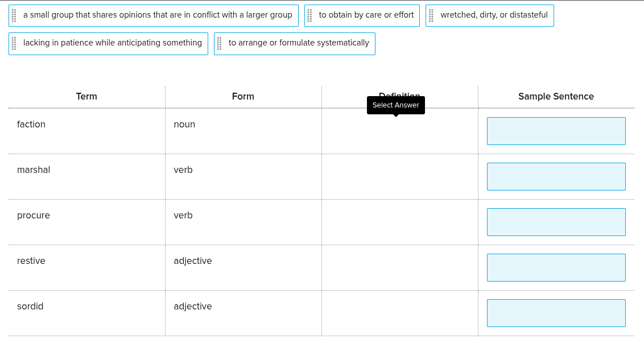Viewport: 644px width, 339px height.
Task: Open sample sentence box for sordid
Action: [x=556, y=313]
